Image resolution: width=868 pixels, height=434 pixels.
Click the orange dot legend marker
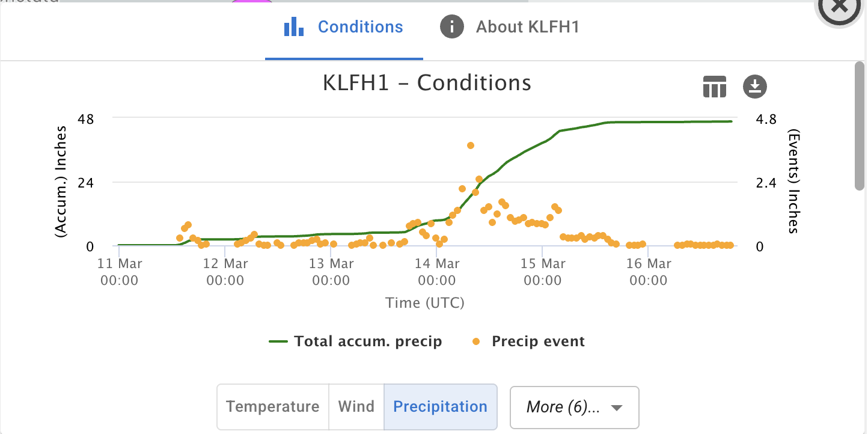point(476,341)
